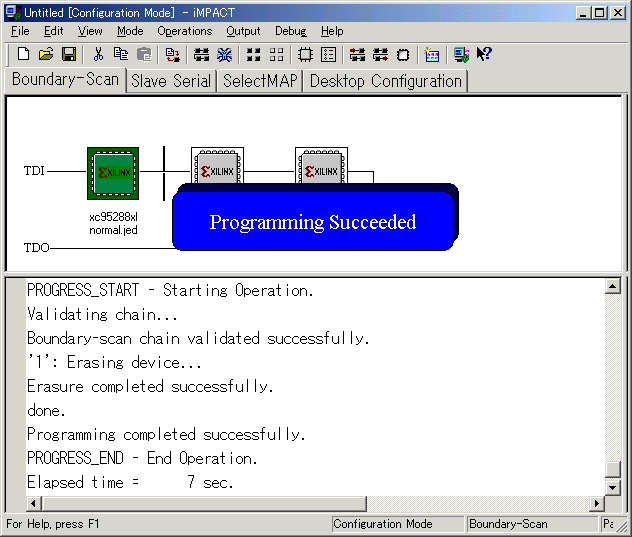Click the New document toolbar icon
632x537 pixels.
[23, 54]
